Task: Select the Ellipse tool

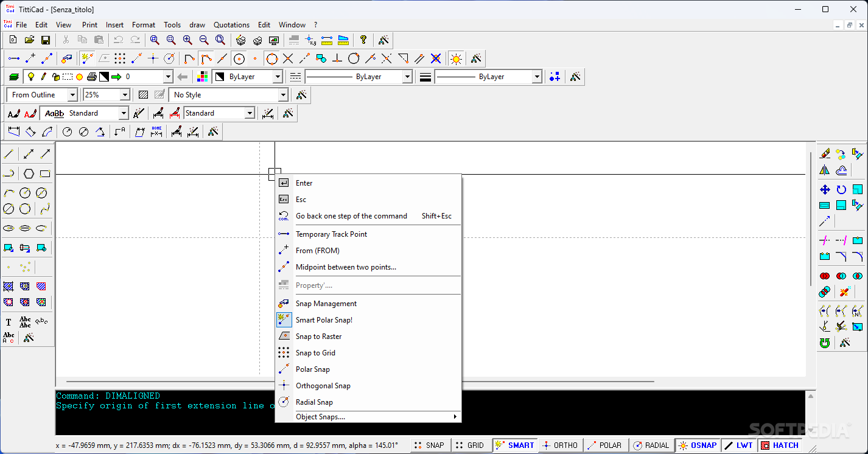Action: [9, 228]
